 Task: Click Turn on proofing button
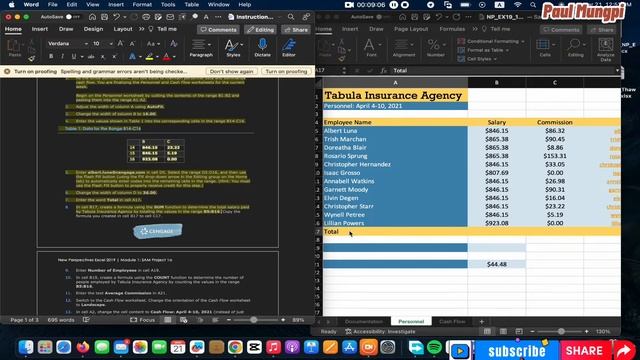click(286, 71)
